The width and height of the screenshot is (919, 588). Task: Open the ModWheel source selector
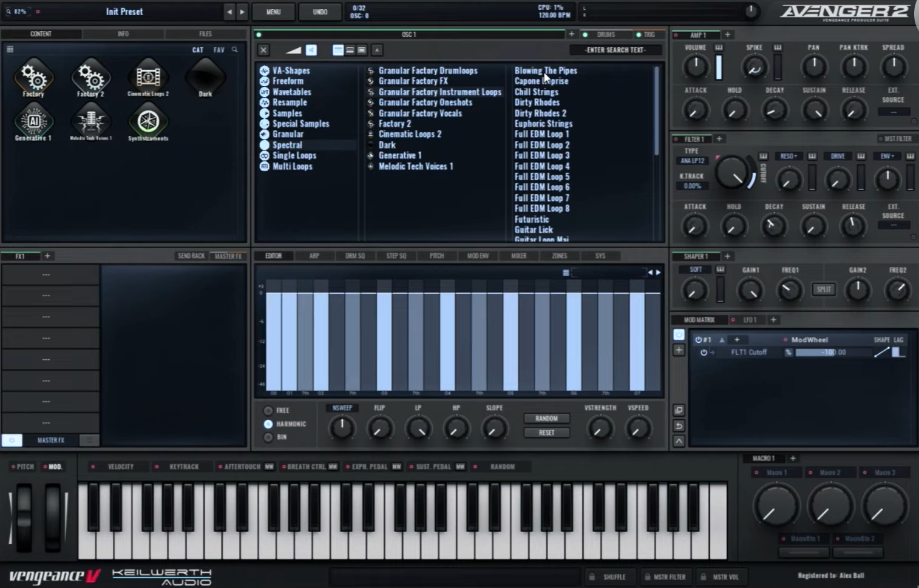point(810,340)
